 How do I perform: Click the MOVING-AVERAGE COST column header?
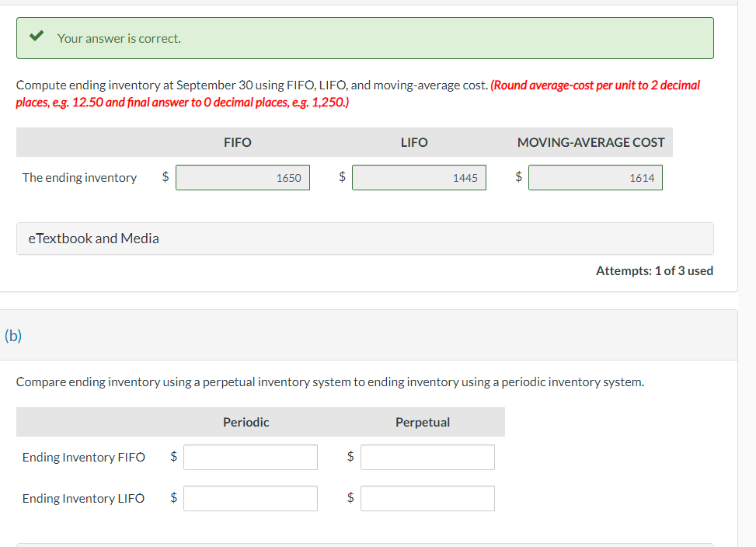coord(591,143)
